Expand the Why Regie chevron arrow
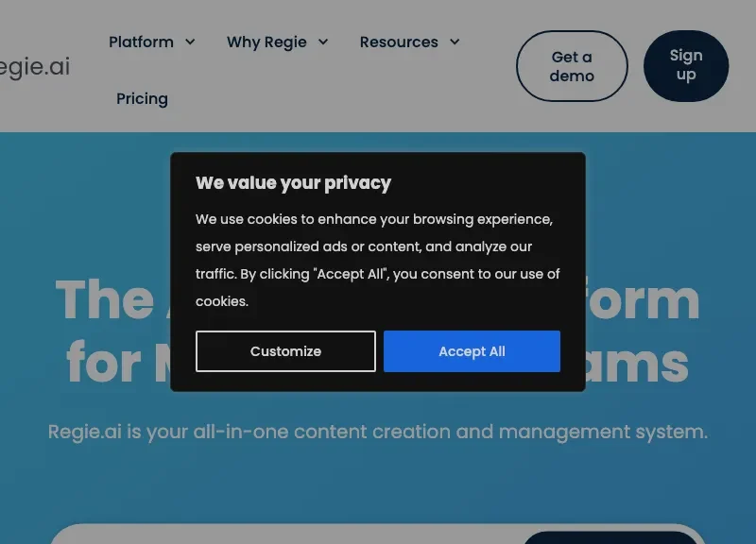The height and width of the screenshot is (544, 756). coord(323,42)
